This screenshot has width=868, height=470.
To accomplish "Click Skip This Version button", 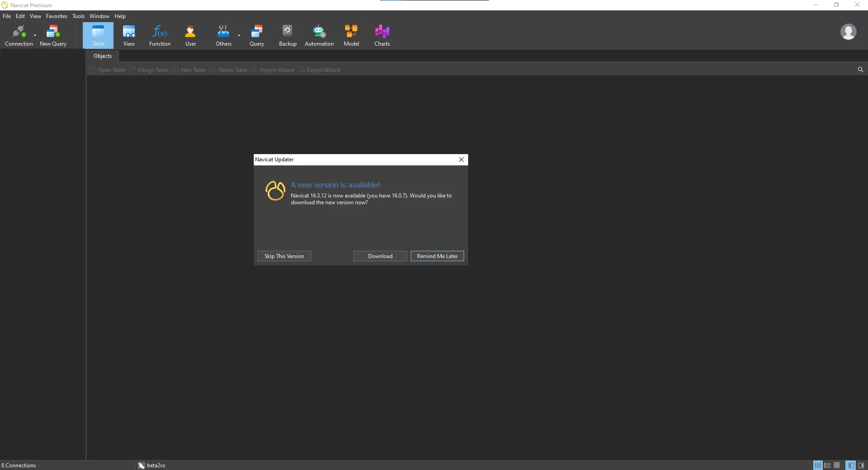I will pos(284,256).
